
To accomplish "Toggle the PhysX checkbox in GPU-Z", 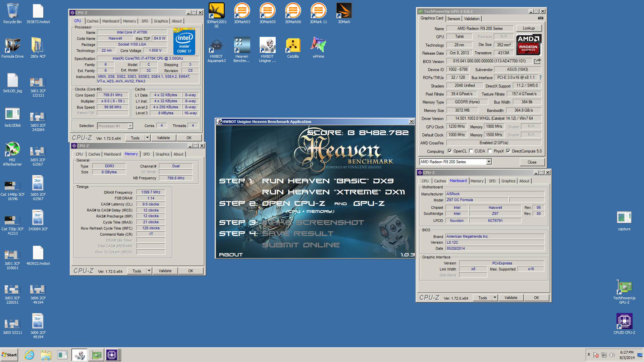I will pyautogui.click(x=490, y=151).
